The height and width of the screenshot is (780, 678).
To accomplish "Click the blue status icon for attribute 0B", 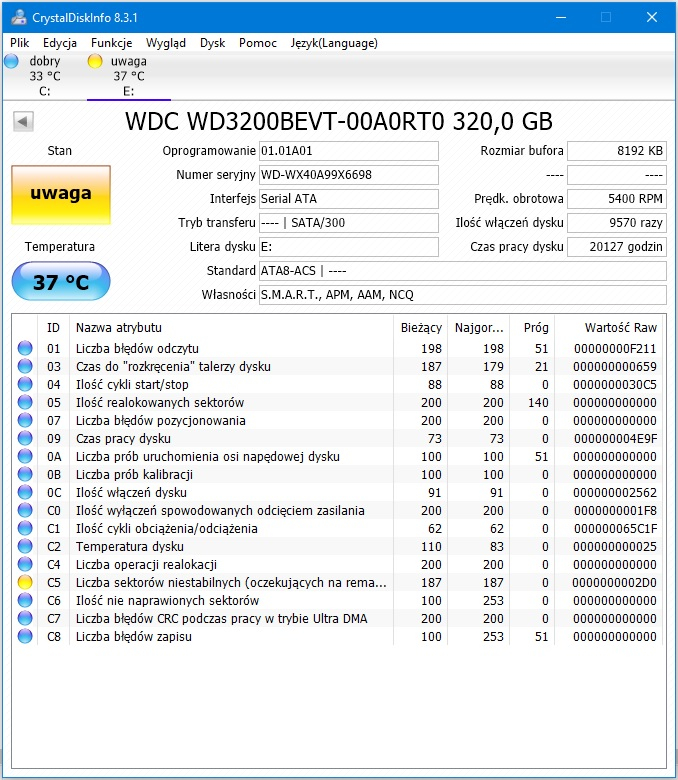I will (25, 474).
